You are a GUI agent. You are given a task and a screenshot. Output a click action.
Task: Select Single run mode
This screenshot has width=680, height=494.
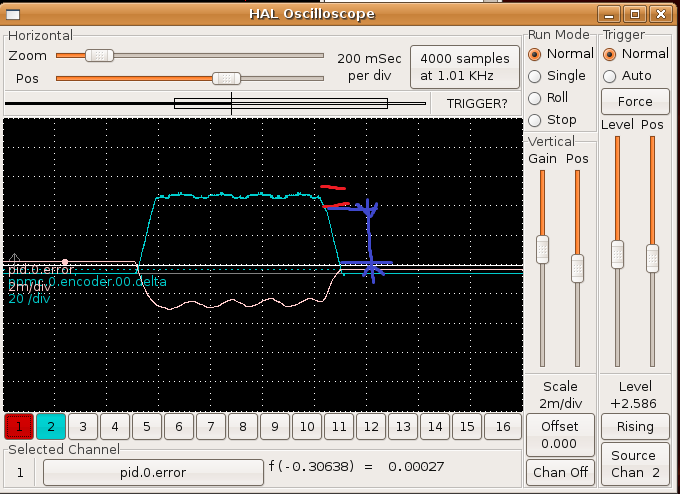tap(557, 76)
